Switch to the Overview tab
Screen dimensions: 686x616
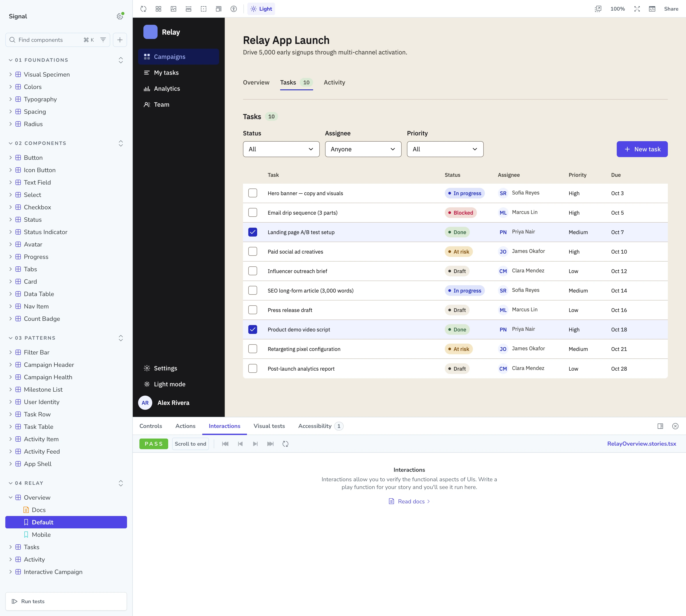click(x=256, y=82)
